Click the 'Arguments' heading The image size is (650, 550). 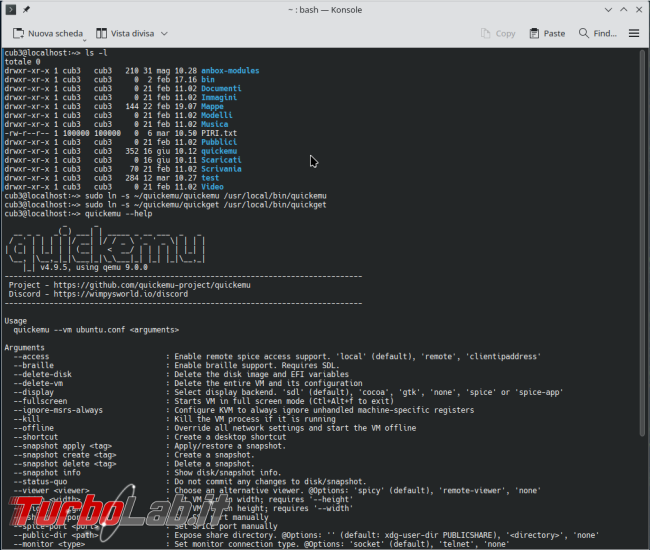tap(24, 348)
